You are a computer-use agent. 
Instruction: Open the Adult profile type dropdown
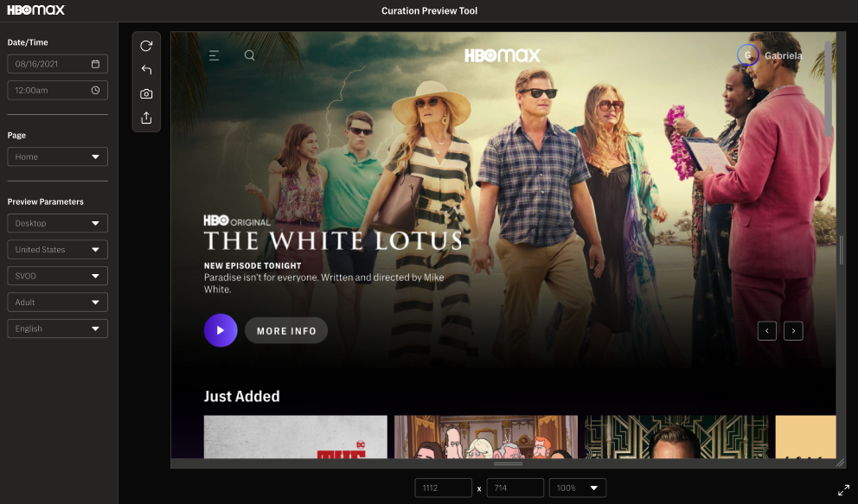pos(57,303)
